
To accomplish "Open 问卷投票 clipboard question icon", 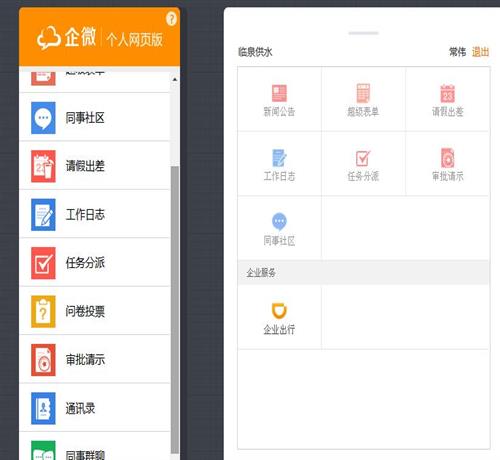I will (x=43, y=311).
